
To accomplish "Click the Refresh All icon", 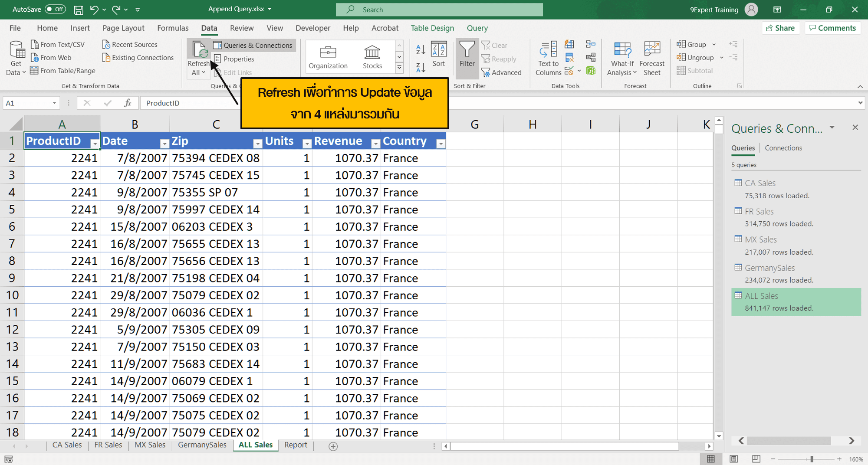I will [x=199, y=51].
